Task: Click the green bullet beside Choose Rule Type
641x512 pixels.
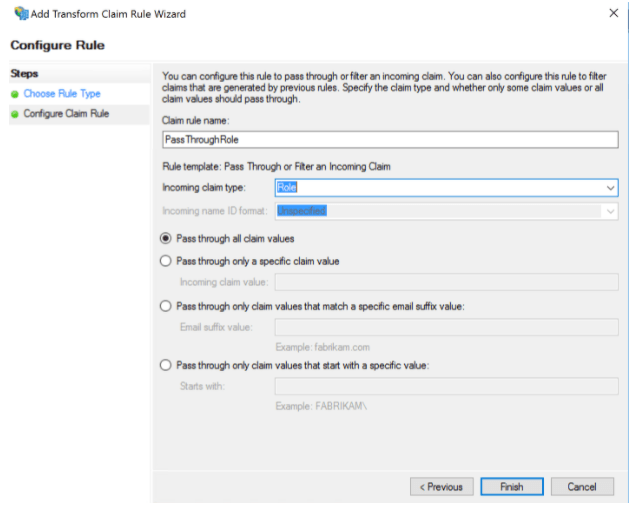Action: [x=15, y=94]
